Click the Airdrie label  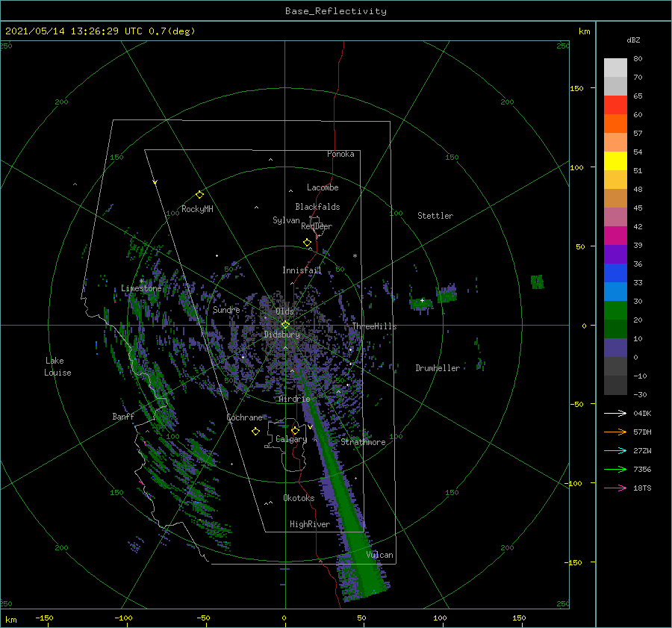tap(294, 399)
